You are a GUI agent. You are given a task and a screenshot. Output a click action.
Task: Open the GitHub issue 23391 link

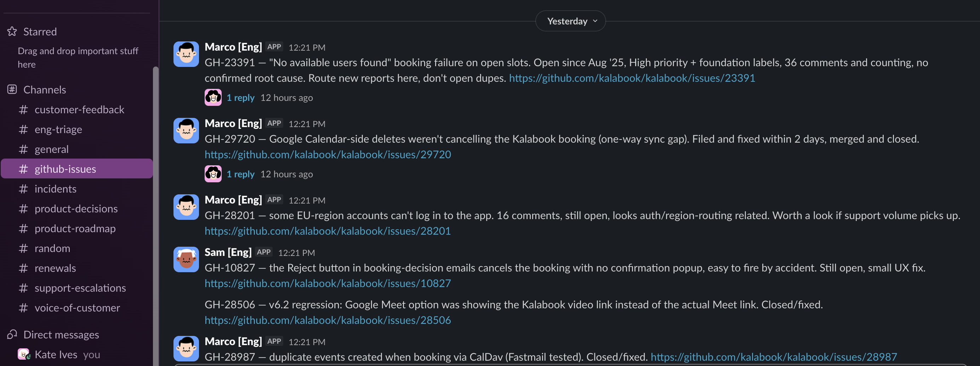pyautogui.click(x=632, y=78)
